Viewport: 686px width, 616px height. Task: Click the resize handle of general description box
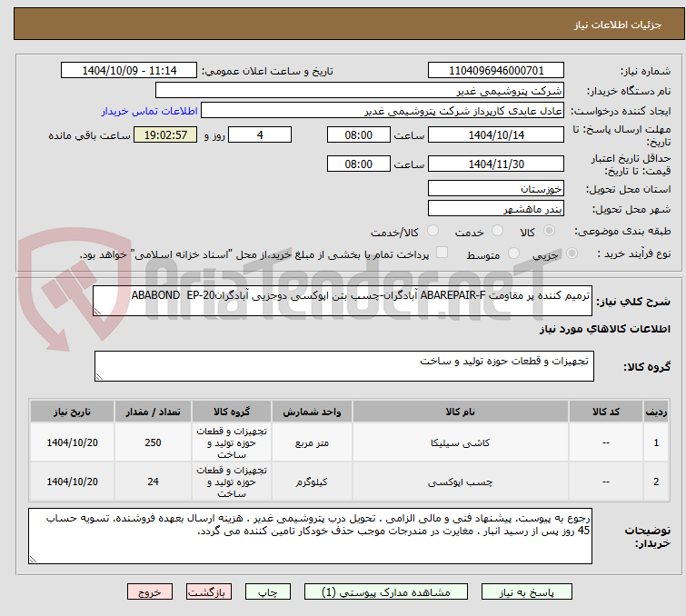[x=97, y=311]
